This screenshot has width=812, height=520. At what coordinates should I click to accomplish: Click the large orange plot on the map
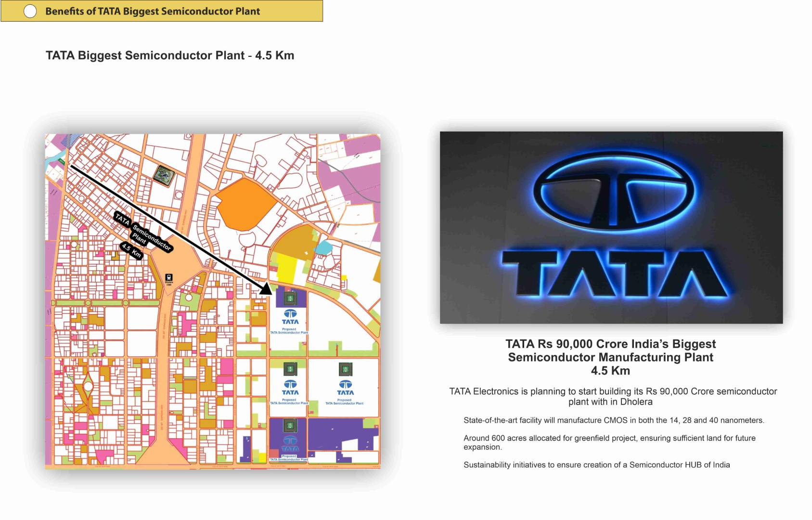click(245, 203)
